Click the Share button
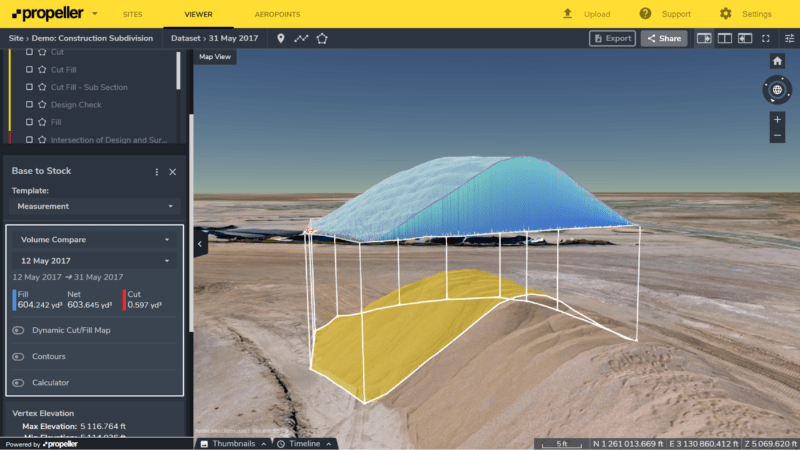 pos(663,38)
